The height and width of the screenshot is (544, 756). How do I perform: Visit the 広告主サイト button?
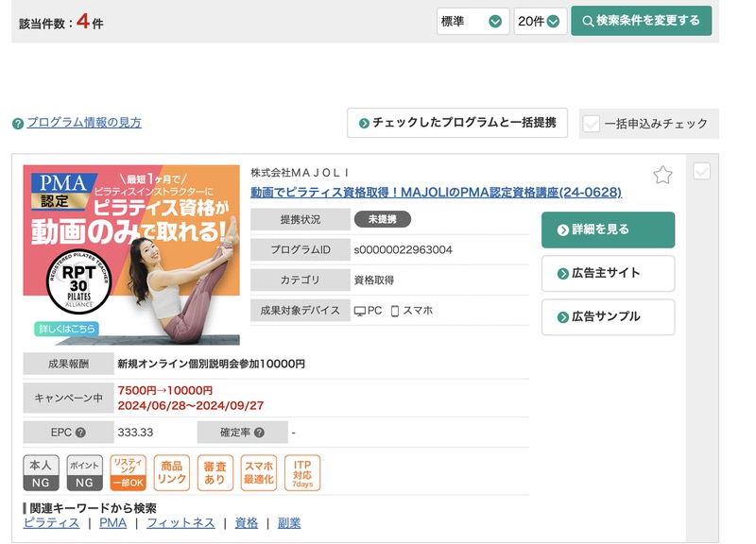[x=608, y=273]
